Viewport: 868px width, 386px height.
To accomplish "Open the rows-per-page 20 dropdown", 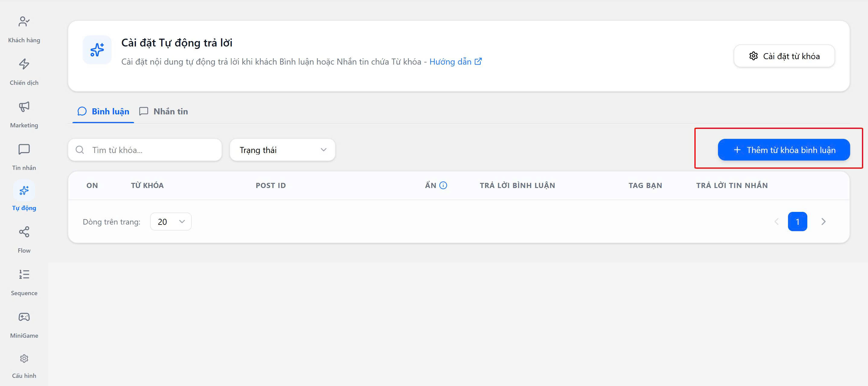I will pyautogui.click(x=171, y=222).
